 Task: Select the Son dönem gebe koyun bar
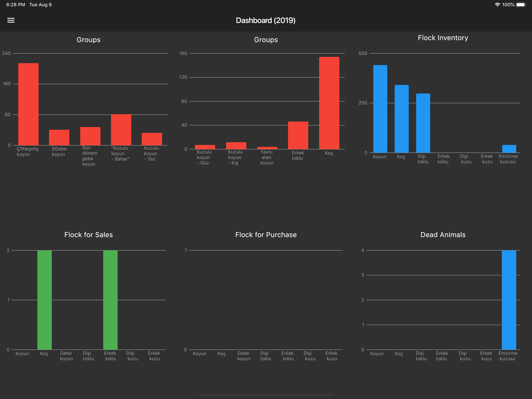90,136
